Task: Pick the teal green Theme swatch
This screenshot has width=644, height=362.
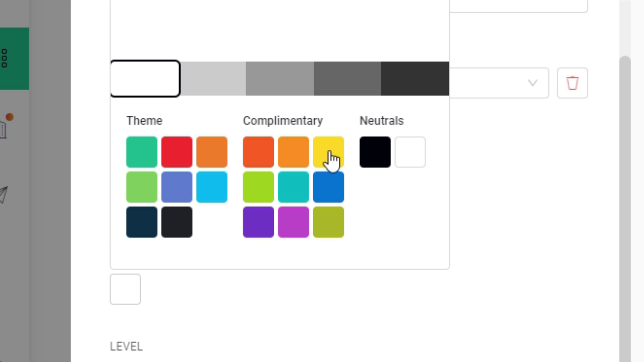Action: pyautogui.click(x=142, y=152)
